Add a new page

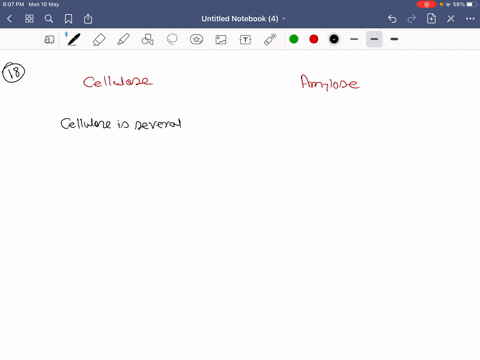coord(431,18)
